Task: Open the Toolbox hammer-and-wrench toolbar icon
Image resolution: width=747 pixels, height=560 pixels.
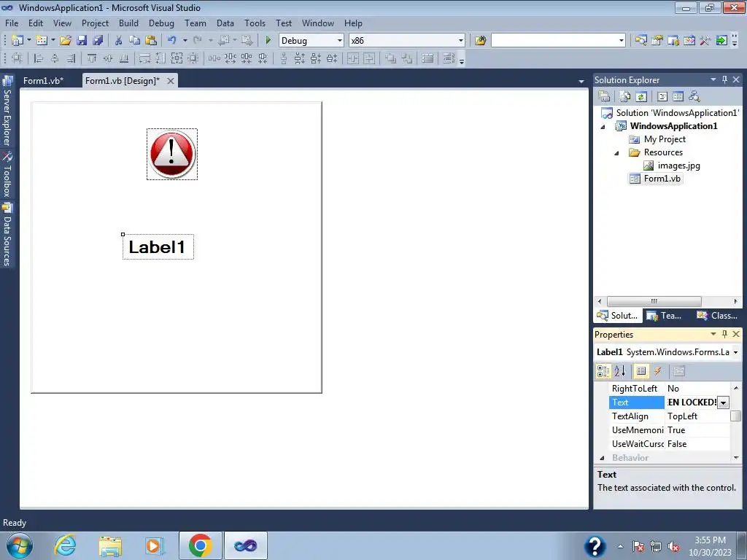Action: coord(705,41)
